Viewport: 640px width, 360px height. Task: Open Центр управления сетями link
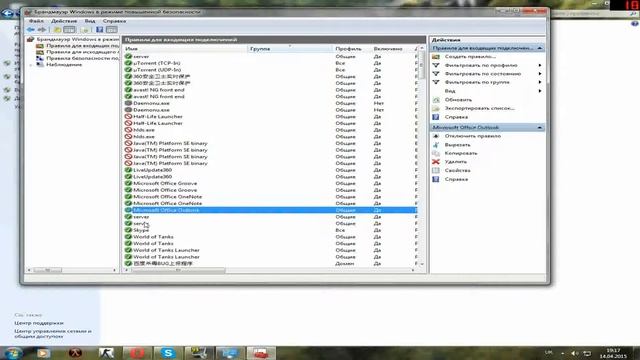coord(53,334)
